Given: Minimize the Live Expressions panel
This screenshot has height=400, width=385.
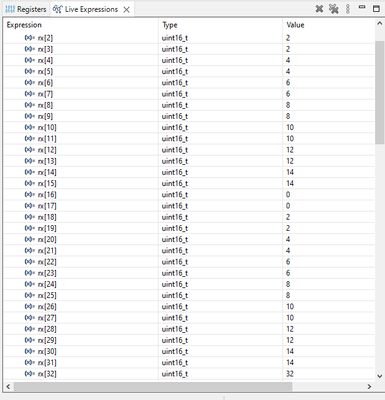Looking at the screenshot, I should 362,7.
